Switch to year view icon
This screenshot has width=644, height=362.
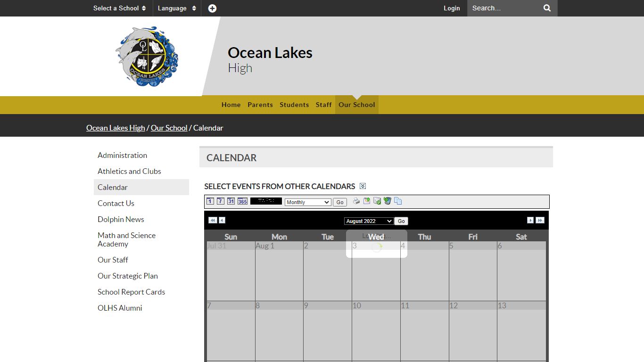point(242,201)
